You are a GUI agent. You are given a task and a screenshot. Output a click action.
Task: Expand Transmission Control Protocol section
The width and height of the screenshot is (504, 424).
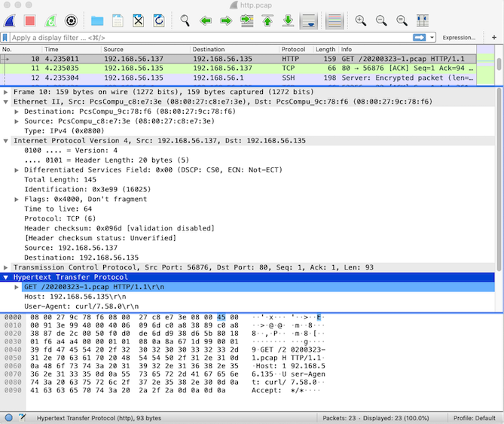5,267
